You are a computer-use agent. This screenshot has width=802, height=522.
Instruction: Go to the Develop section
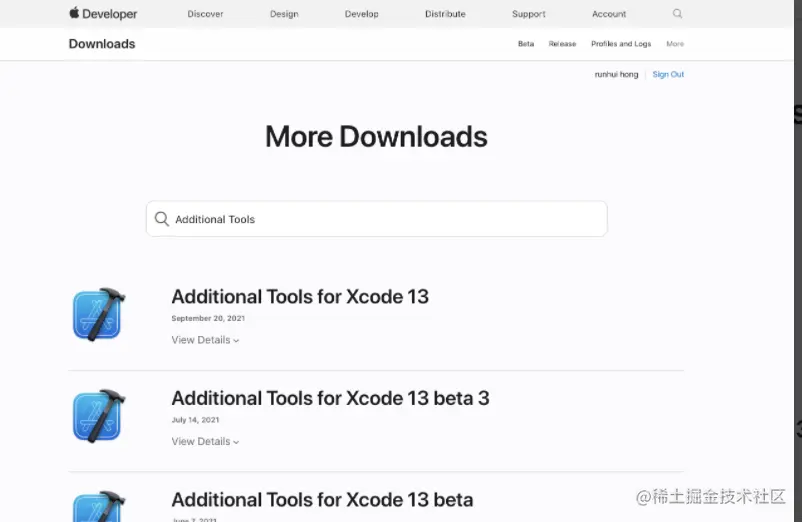362,14
